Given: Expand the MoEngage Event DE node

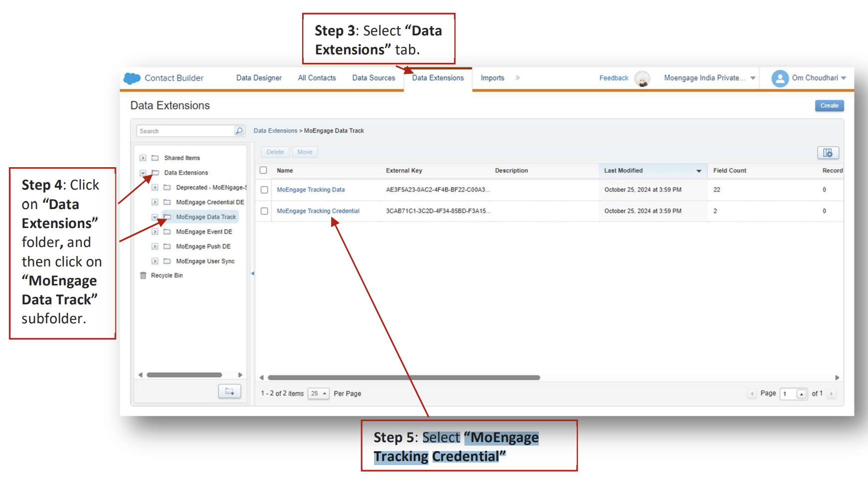Looking at the screenshot, I should [x=155, y=232].
